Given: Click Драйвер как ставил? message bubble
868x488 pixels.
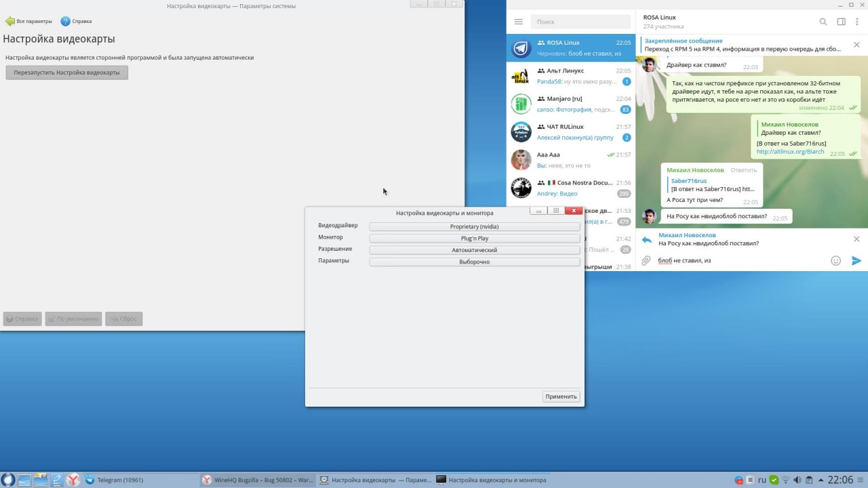Looking at the screenshot, I should [x=712, y=65].
